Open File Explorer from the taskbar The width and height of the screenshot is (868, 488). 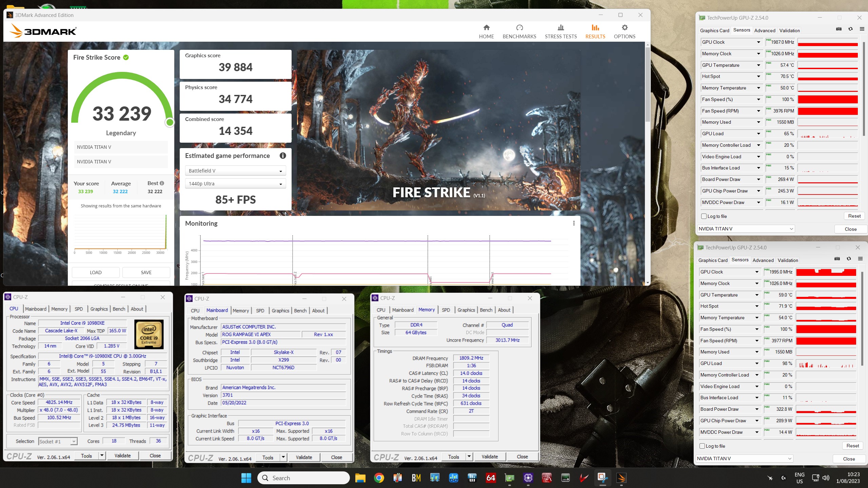360,478
